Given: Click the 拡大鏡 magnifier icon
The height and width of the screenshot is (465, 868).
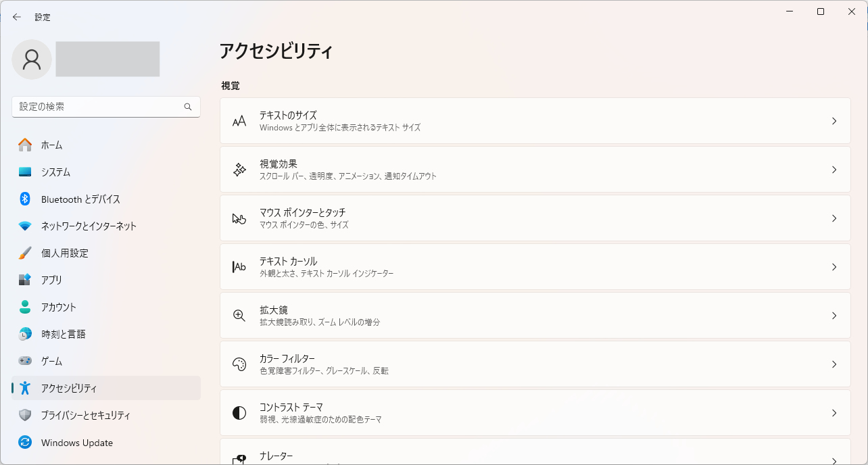Looking at the screenshot, I should tap(239, 315).
